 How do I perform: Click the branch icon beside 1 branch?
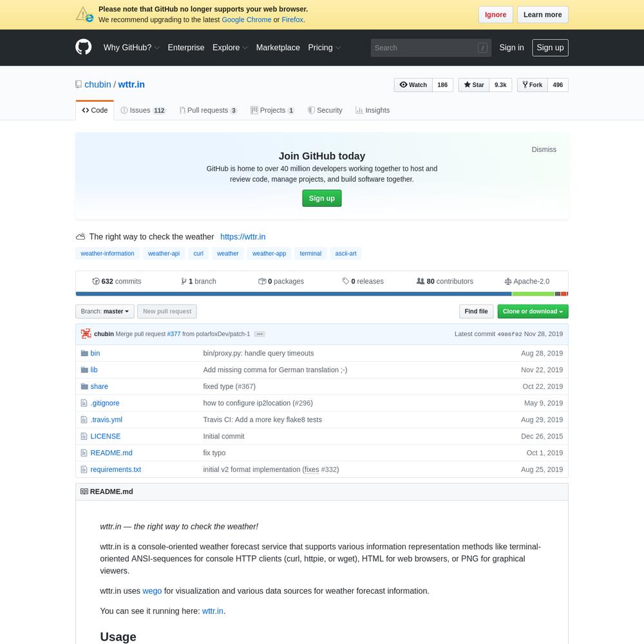[x=184, y=281]
